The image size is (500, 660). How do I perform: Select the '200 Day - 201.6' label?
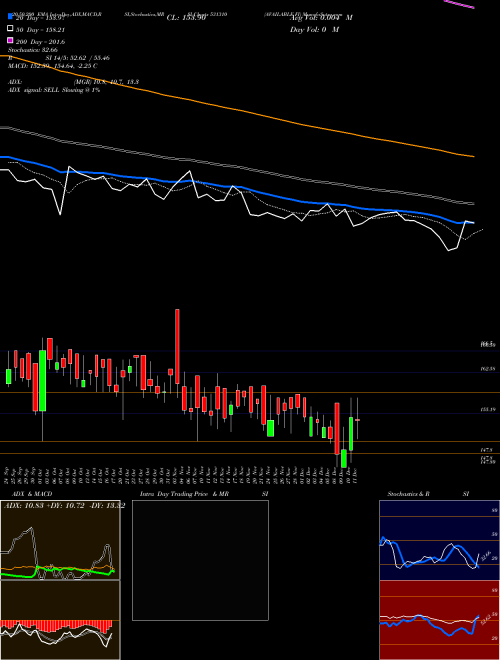[x=40, y=42]
